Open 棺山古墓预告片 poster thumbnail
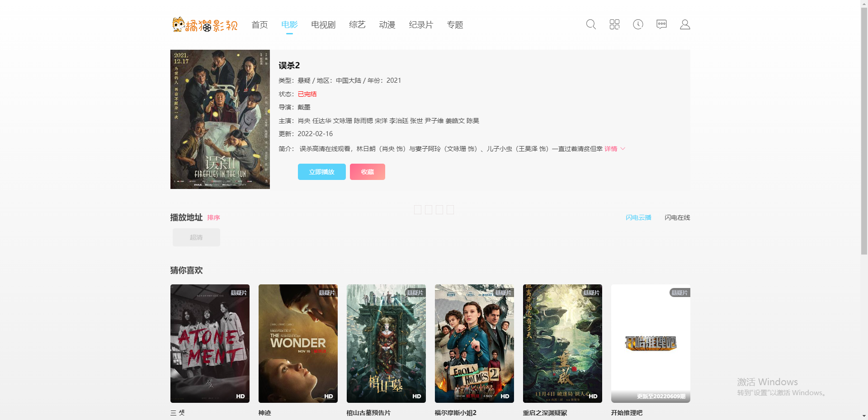Screen dimensions: 868x420 point(386,344)
